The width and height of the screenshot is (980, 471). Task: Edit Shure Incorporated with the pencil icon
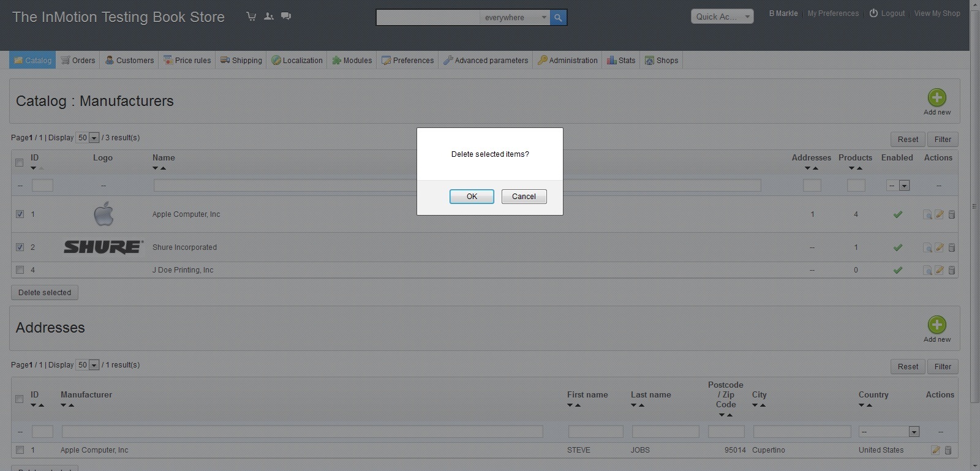[x=940, y=247]
